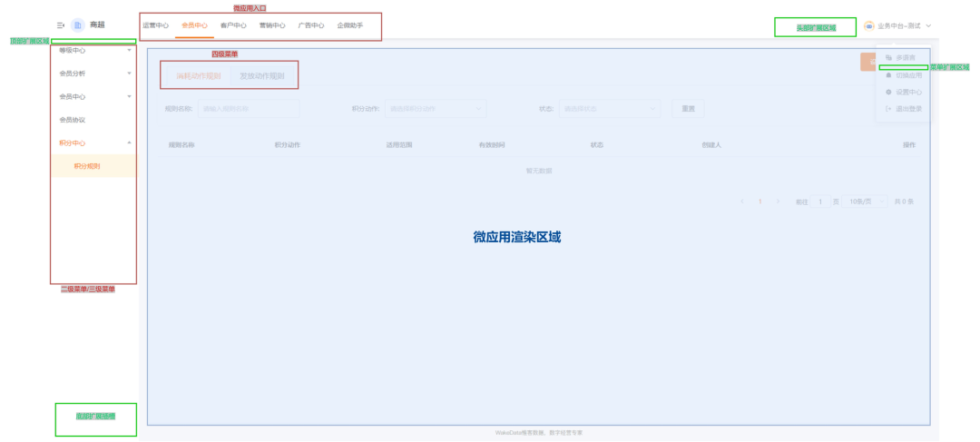Switch to 企微助手 top tab
The height and width of the screenshot is (442, 980).
point(350,25)
